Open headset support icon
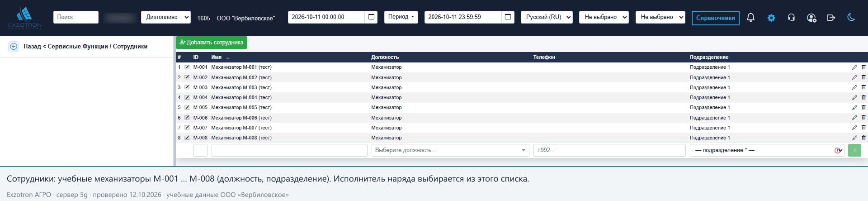Image resolution: width=868 pixels, height=201 pixels. tap(791, 18)
